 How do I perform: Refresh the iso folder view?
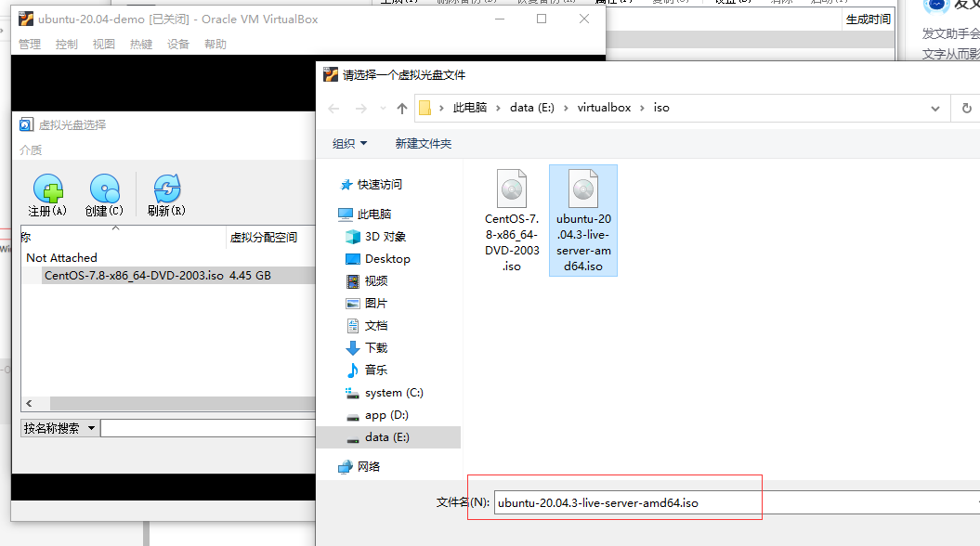[x=966, y=109]
